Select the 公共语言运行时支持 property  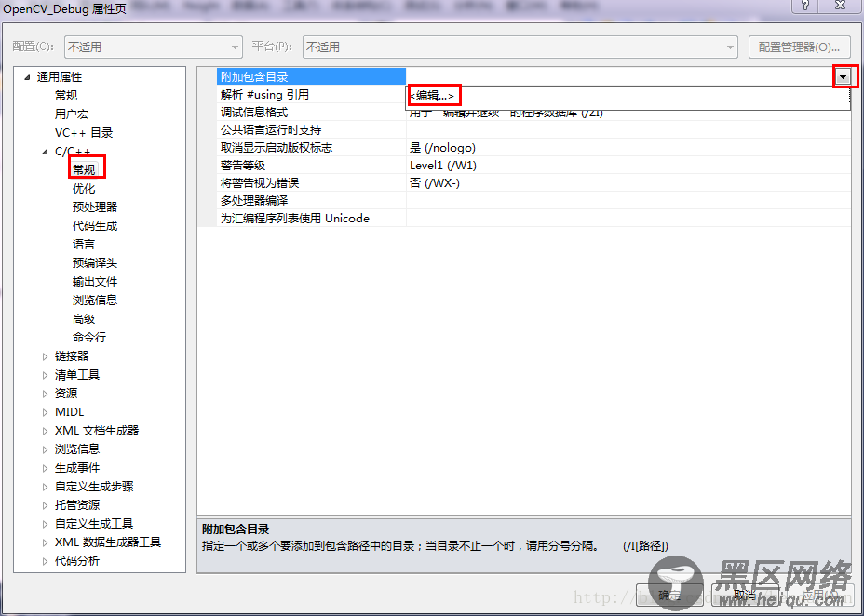pos(311,130)
